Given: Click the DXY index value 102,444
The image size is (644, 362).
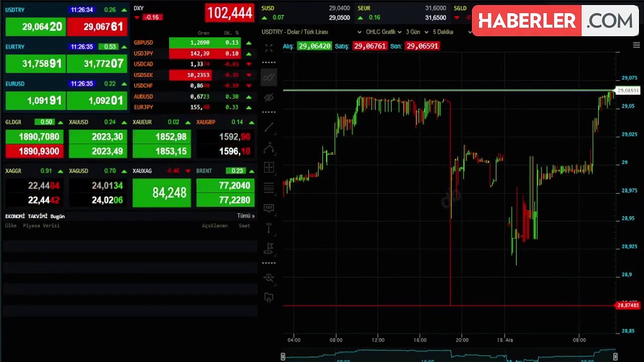Looking at the screenshot, I should tap(229, 13).
